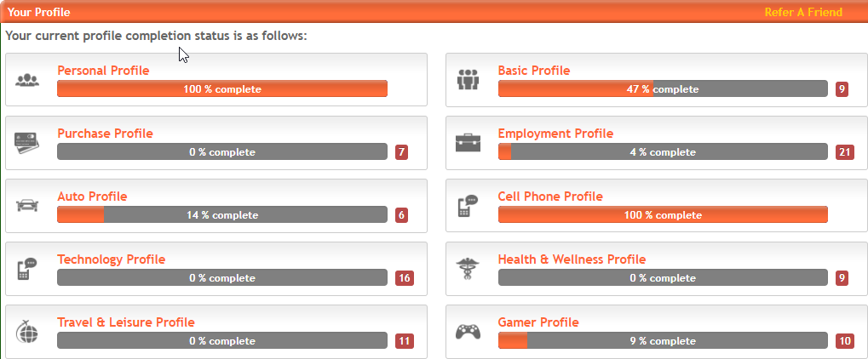Viewport: 868px width, 359px height.
Task: Click the Travel & Leisure globe icon
Action: click(27, 331)
